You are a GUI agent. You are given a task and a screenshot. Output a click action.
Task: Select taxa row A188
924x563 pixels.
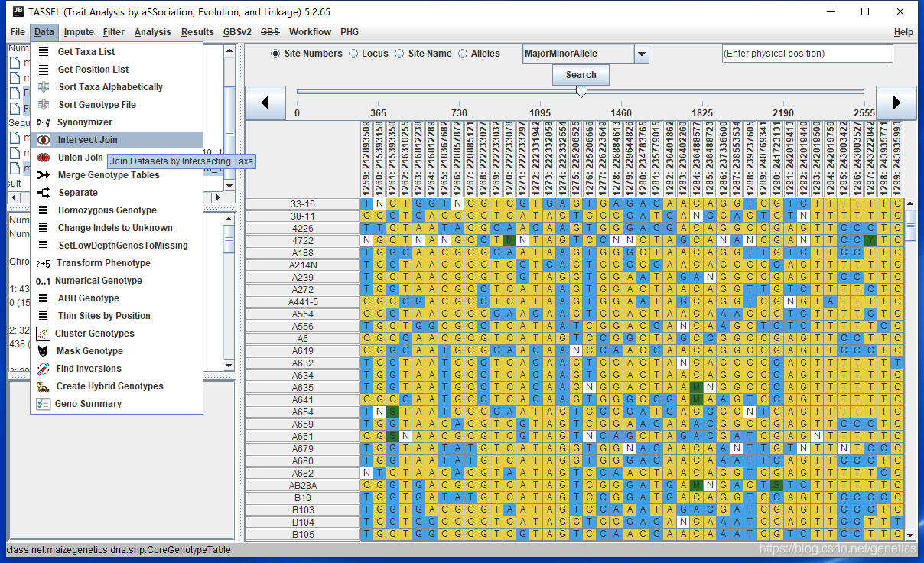tap(303, 253)
